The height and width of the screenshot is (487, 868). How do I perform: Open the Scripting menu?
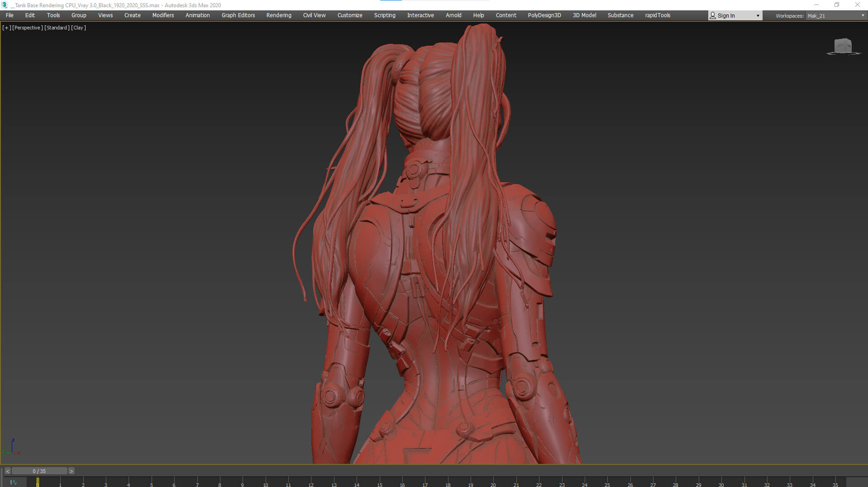385,15
